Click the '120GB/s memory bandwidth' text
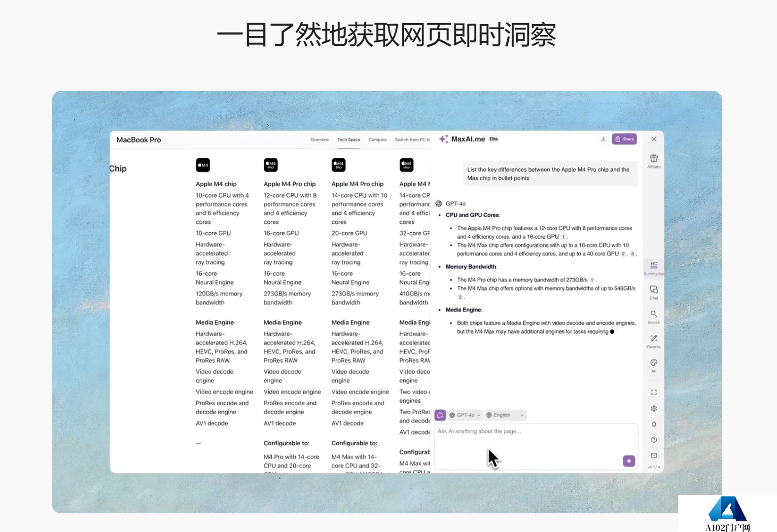Viewport: 777px width, 532px height. 219,298
